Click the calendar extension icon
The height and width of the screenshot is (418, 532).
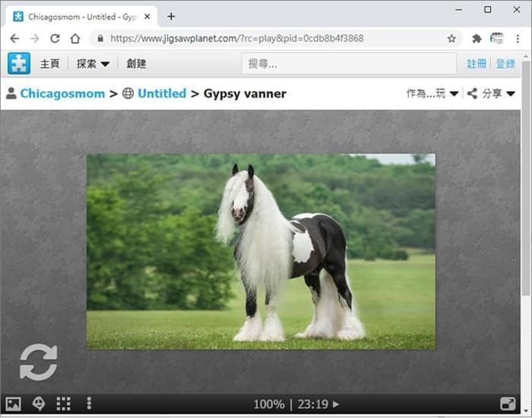497,38
